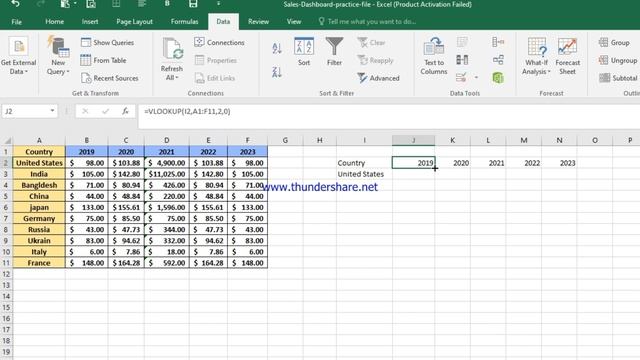Click Consolidate icon
Image resolution: width=640 pixels, height=360 pixels.
[x=498, y=42]
